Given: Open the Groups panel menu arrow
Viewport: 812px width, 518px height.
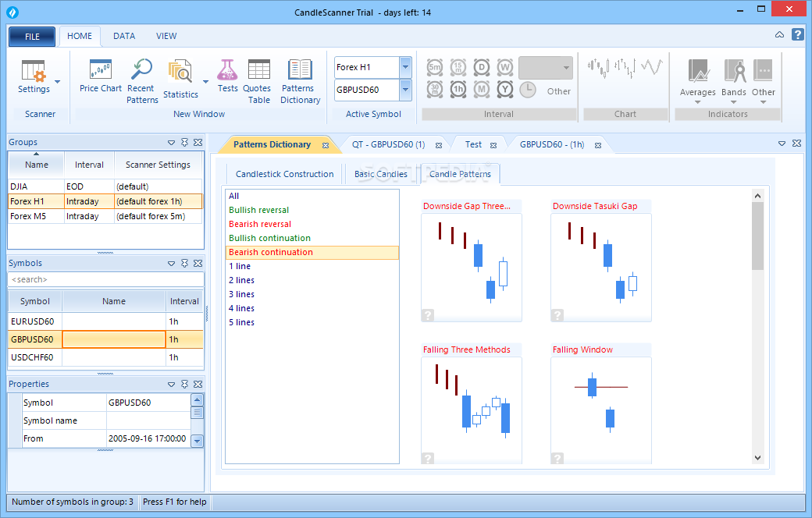Looking at the screenshot, I should coord(172,142).
